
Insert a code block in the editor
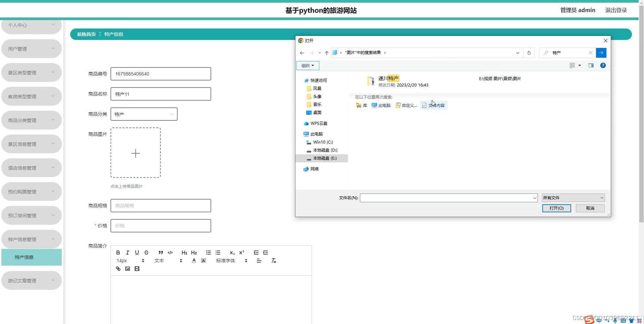point(170,253)
